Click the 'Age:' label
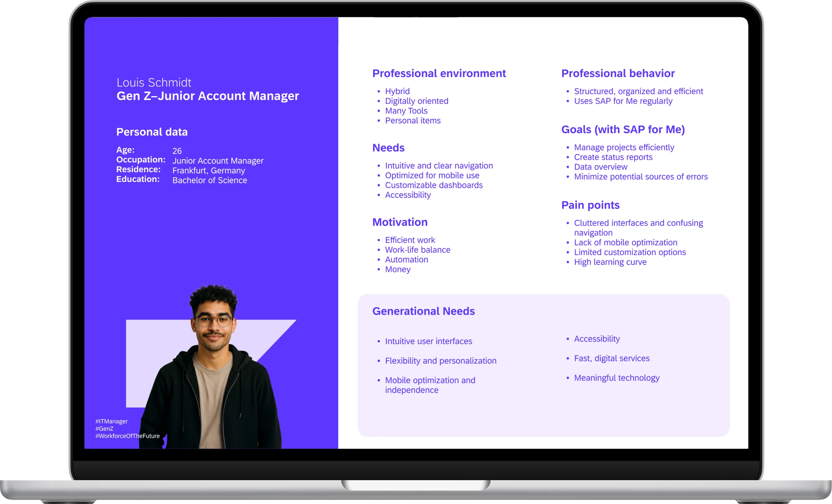 tap(125, 150)
